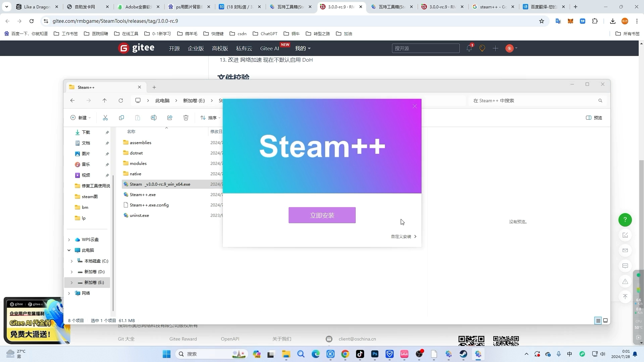This screenshot has width=644, height=362.
Task: Select the native folder
Action: click(x=135, y=174)
